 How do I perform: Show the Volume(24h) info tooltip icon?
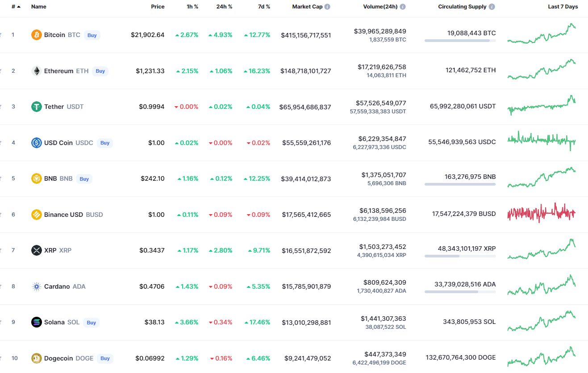pos(403,7)
